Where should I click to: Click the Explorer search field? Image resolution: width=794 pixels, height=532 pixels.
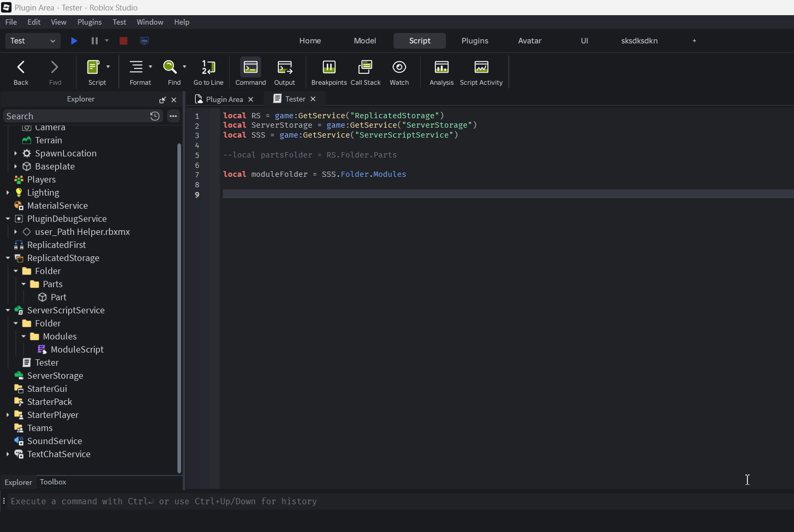point(76,116)
